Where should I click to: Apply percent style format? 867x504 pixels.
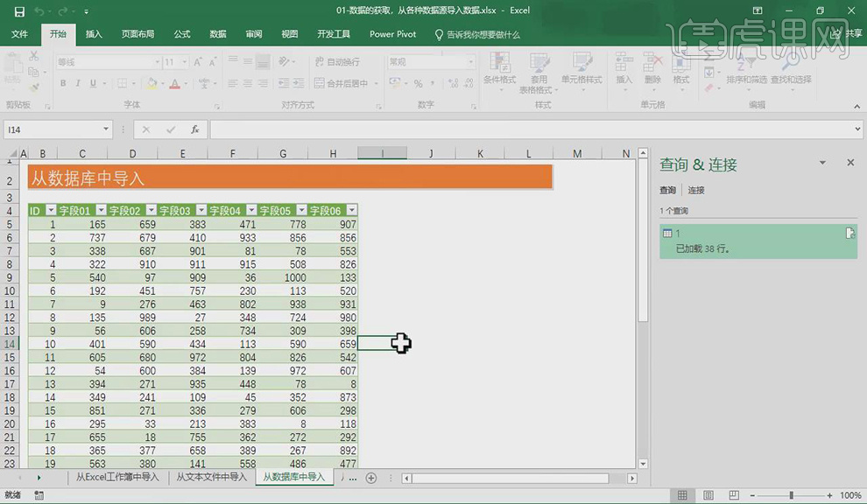[419, 84]
